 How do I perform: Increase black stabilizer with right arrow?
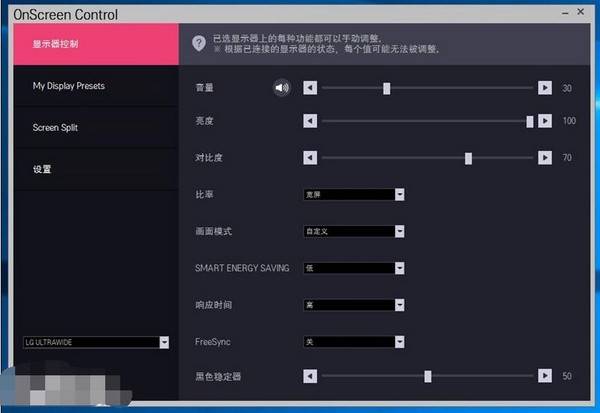pyautogui.click(x=544, y=376)
